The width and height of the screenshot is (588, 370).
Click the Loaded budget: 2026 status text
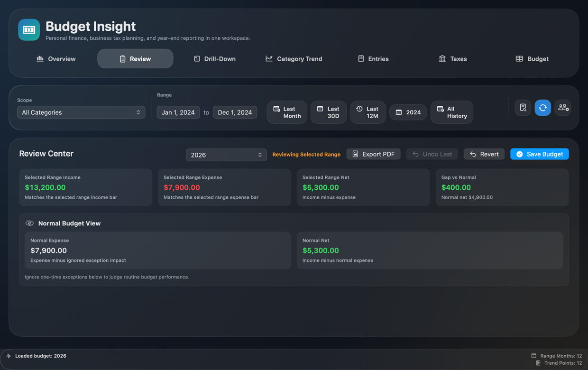pyautogui.click(x=41, y=356)
